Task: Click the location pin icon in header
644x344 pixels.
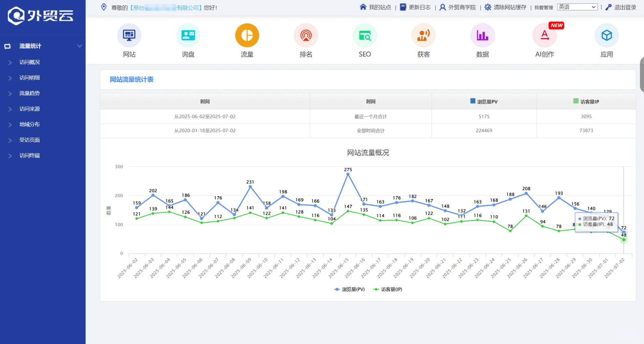Action: [104, 7]
